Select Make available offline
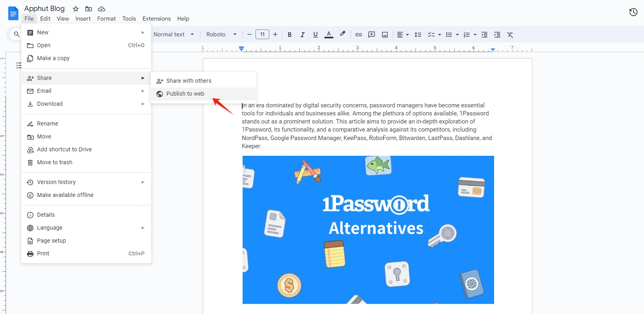644x314 pixels. click(x=86, y=195)
